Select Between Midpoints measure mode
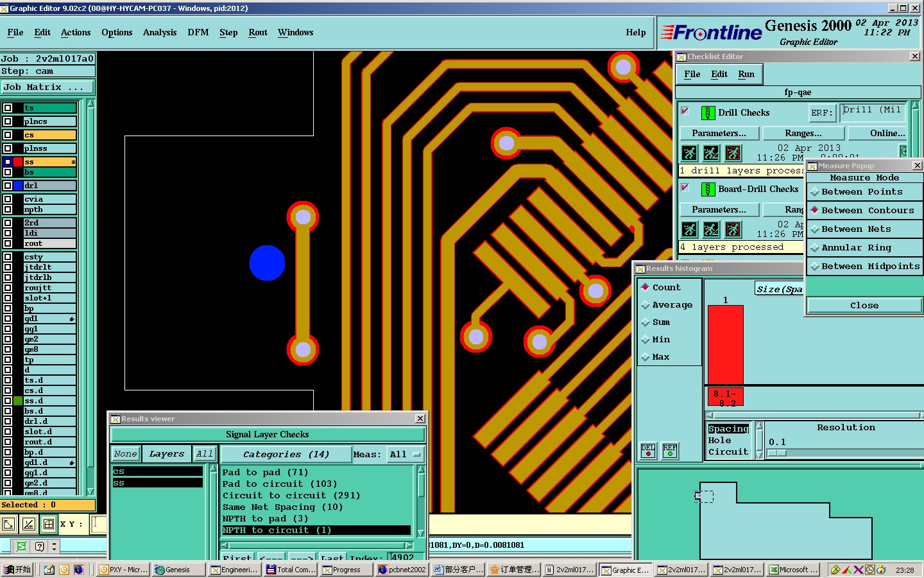Screen dimensions: 924x578 (864, 267)
